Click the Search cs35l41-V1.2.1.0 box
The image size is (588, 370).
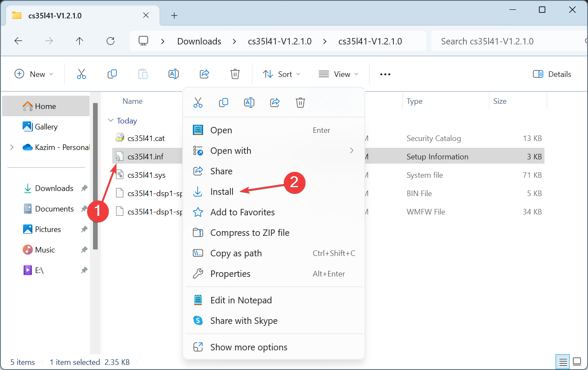coord(510,41)
